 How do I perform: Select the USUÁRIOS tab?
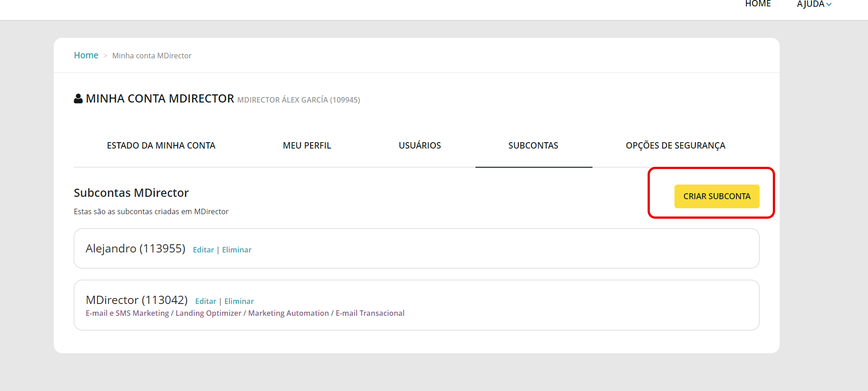pyautogui.click(x=419, y=145)
